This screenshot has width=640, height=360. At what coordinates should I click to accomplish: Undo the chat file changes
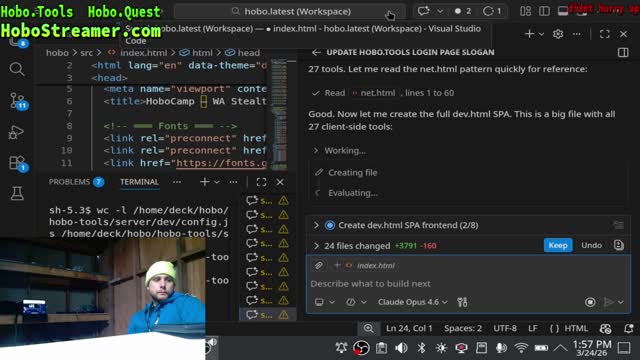(x=591, y=245)
